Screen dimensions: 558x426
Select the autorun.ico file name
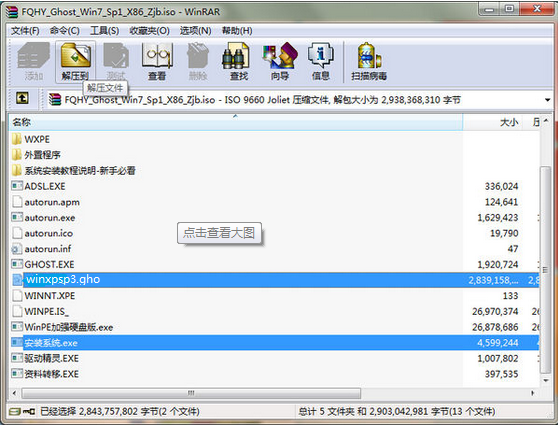tap(48, 233)
